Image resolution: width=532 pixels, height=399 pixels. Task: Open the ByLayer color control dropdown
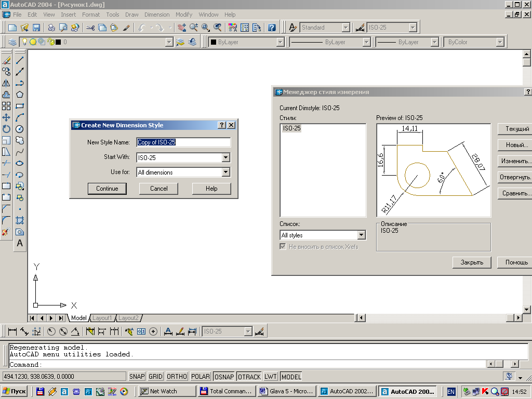[x=280, y=42]
